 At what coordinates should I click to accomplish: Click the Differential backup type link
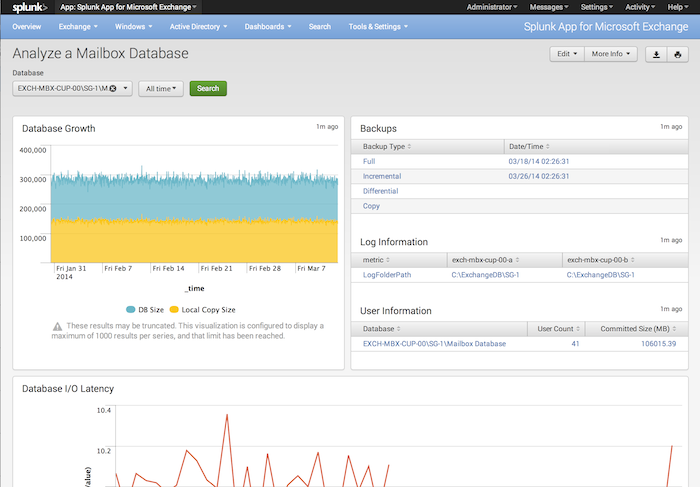click(x=380, y=191)
